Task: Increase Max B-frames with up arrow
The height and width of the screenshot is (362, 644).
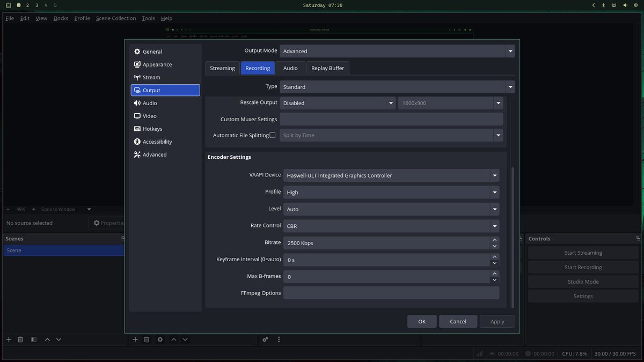Action: point(495,273)
